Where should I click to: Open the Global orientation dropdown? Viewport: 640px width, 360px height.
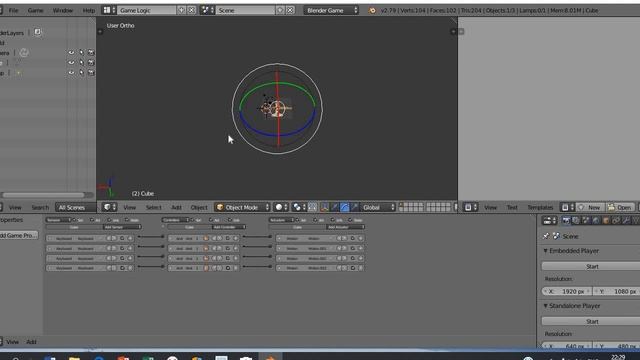[378, 207]
